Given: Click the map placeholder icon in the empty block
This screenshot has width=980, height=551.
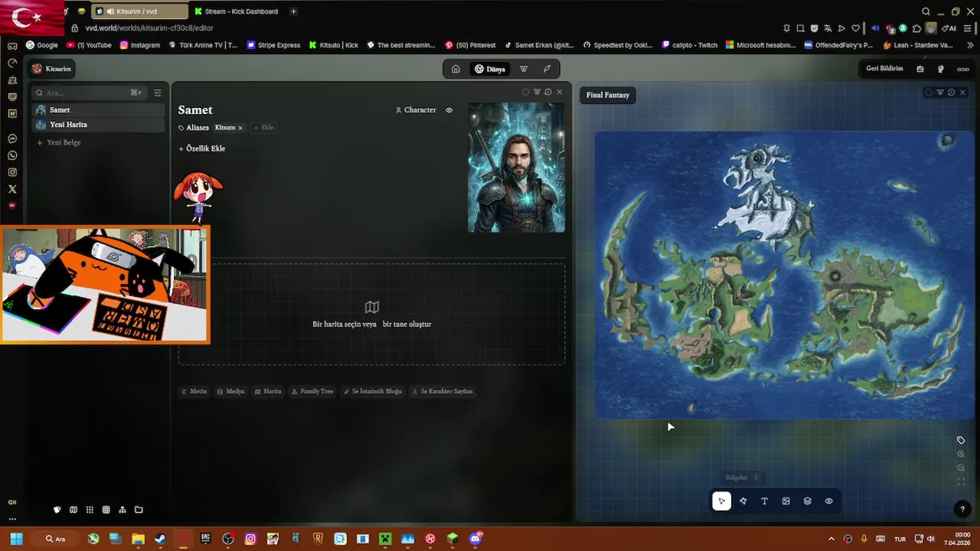Looking at the screenshot, I should (372, 307).
